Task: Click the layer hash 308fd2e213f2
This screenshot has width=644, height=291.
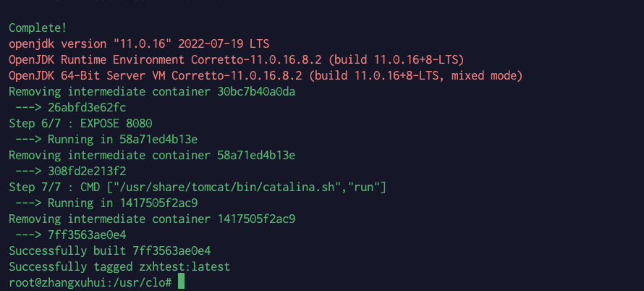Action: coord(87,172)
